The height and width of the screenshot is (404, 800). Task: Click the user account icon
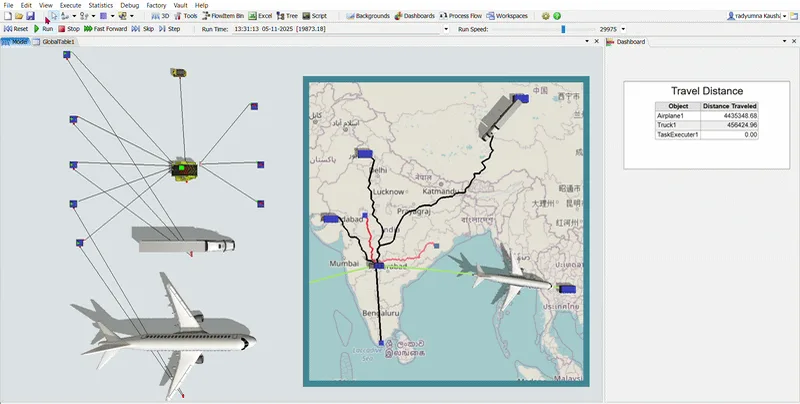(x=731, y=16)
